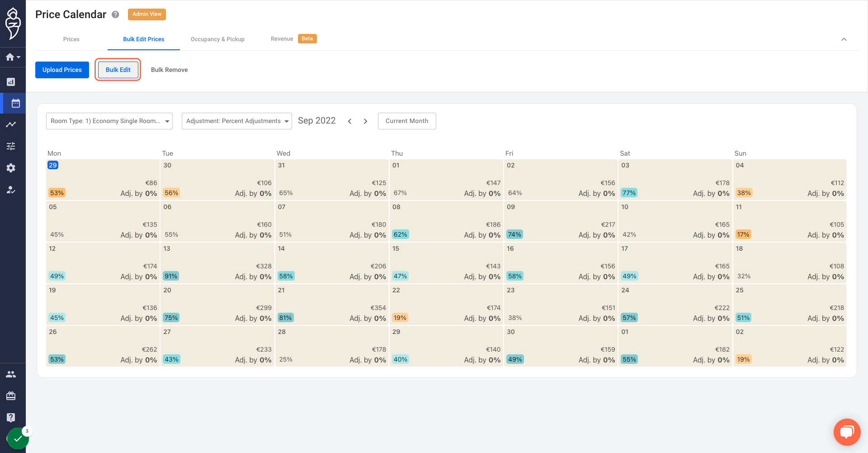Jump to the Current Month
The width and height of the screenshot is (868, 453).
pyautogui.click(x=407, y=121)
